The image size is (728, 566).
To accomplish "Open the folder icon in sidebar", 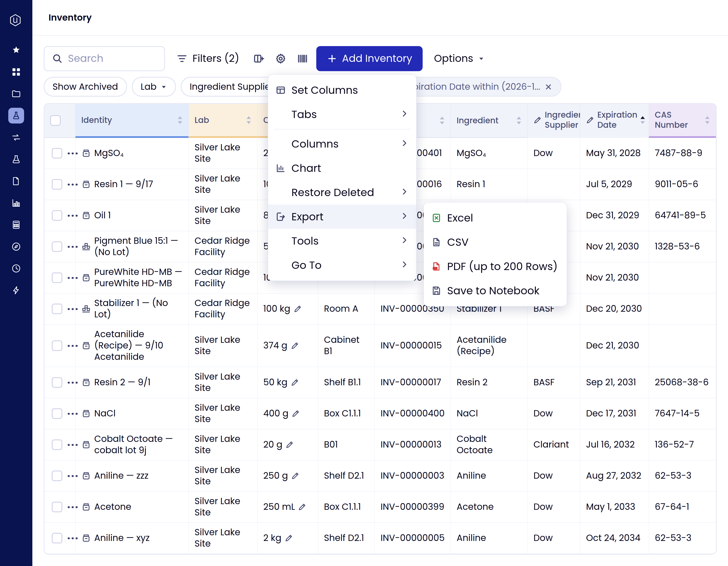I will click(16, 94).
